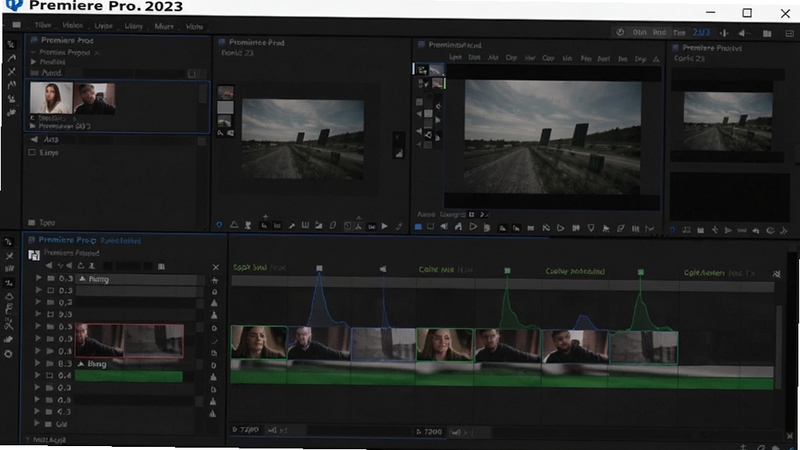Click the 'Topo' icon at project panel bottom
Image resolution: width=800 pixels, height=450 pixels.
coord(32,222)
